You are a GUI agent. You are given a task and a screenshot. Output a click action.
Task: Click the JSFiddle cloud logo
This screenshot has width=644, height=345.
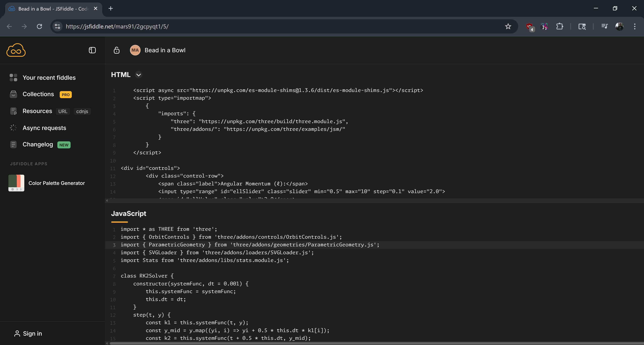(x=16, y=50)
